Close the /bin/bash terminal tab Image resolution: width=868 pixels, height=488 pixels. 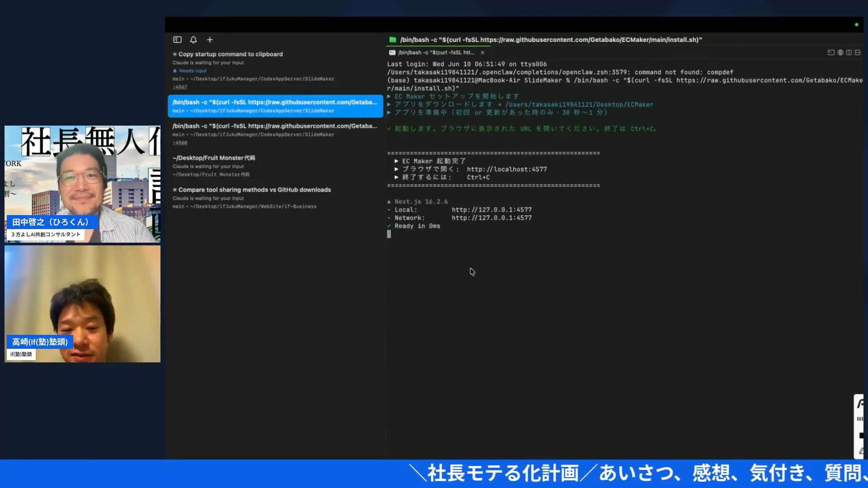pos(482,52)
